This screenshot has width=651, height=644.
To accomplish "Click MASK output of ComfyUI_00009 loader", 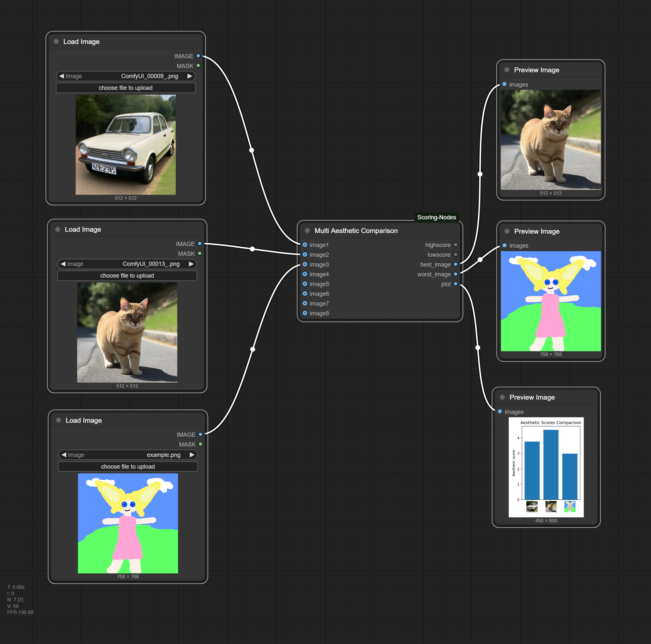I will click(198, 66).
